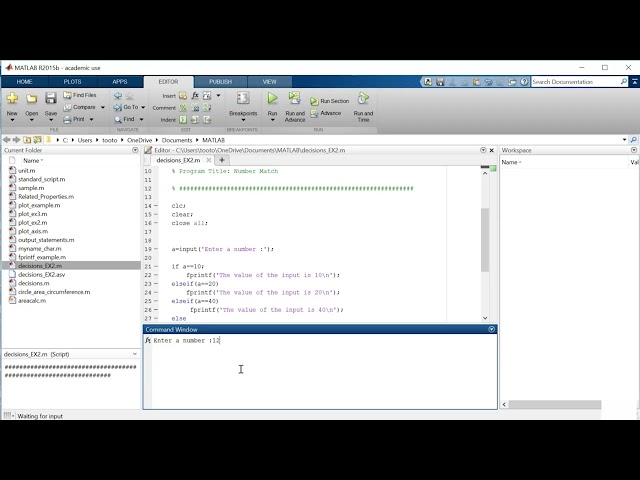The image size is (640, 480).
Task: Click the Increase Indent icon
Action: pyautogui.click(x=195, y=120)
